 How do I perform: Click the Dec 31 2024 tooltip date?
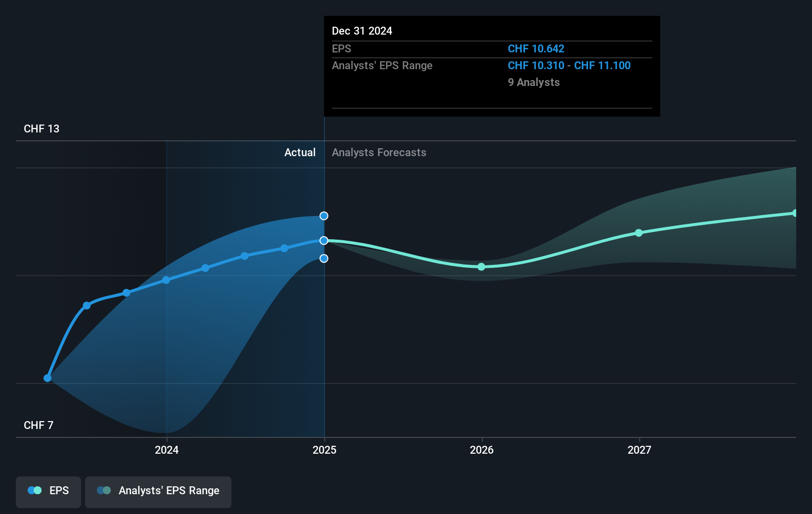point(362,31)
